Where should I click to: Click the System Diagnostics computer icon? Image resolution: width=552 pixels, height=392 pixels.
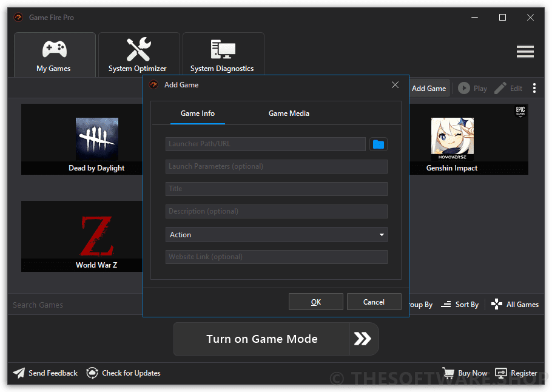pyautogui.click(x=223, y=49)
